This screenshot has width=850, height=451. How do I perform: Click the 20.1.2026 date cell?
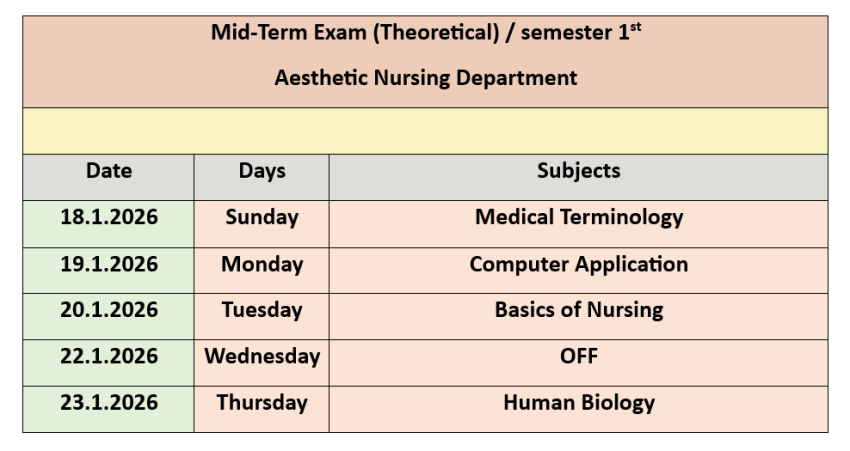[x=109, y=310]
